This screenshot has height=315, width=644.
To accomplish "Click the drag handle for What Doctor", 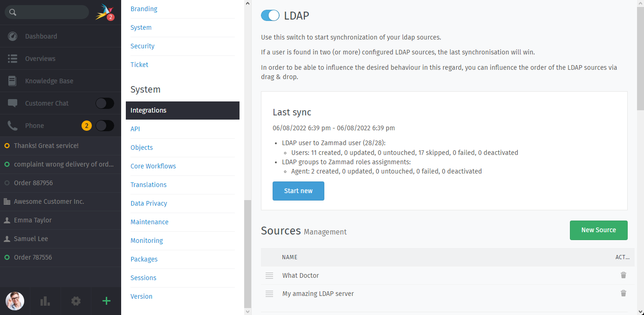I will (269, 275).
